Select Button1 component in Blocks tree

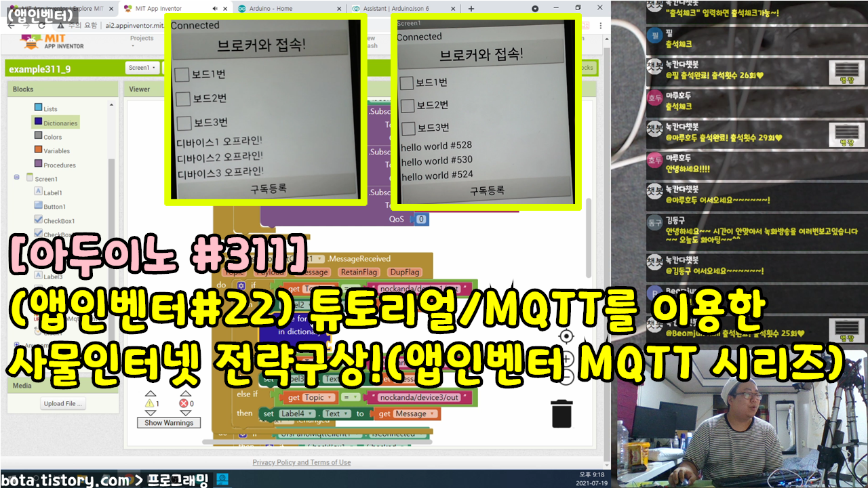point(50,206)
